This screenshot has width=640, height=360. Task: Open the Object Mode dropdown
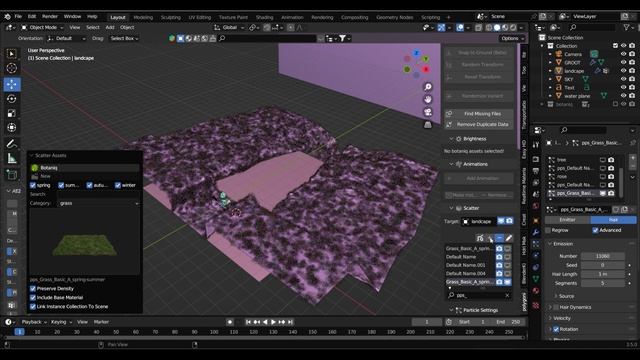42,27
